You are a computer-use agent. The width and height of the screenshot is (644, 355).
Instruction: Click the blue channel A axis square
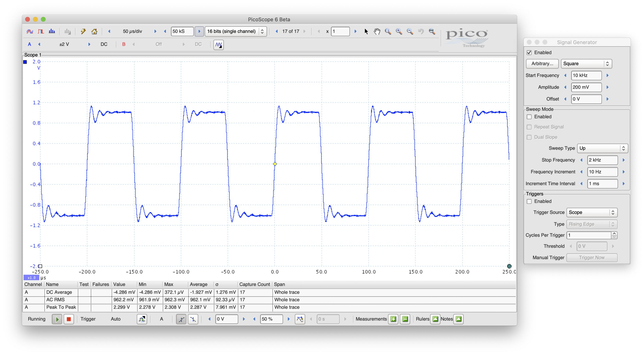(25, 62)
